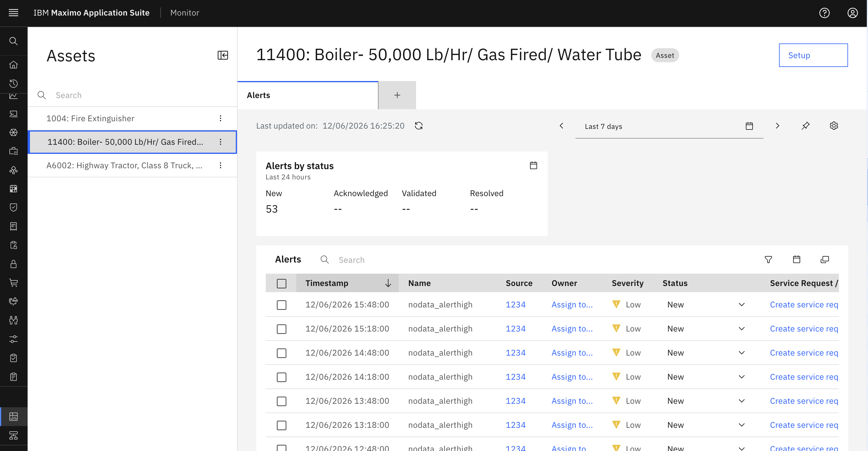
Task: Open dashboard settings gear
Action: (834, 126)
